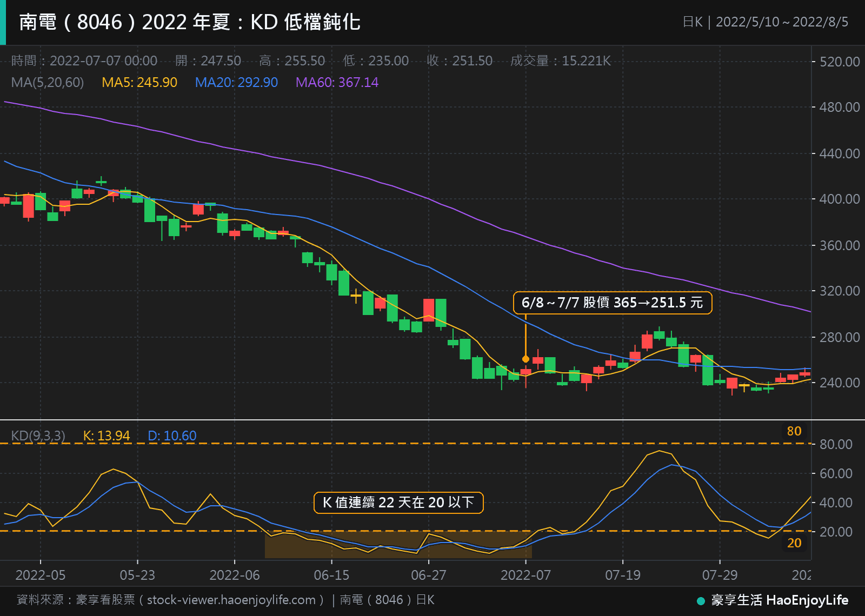This screenshot has width=865, height=616.
Task: Click the K: 13.94 value
Action: click(x=107, y=436)
